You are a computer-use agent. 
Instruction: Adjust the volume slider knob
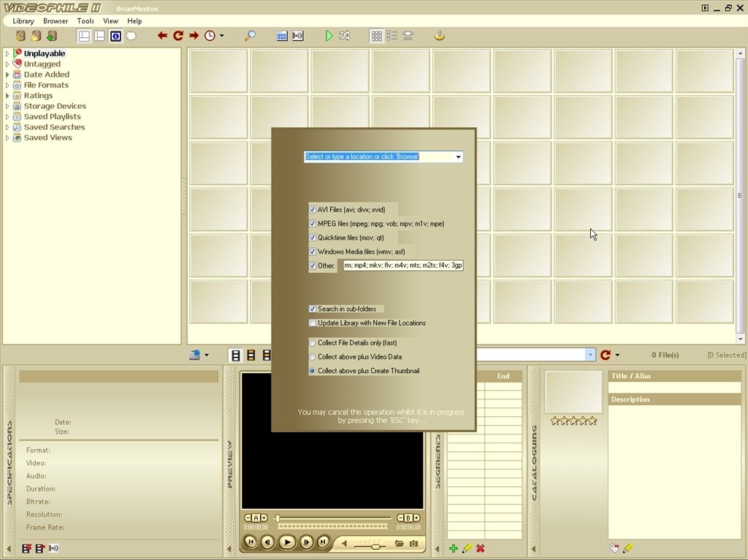point(376,546)
